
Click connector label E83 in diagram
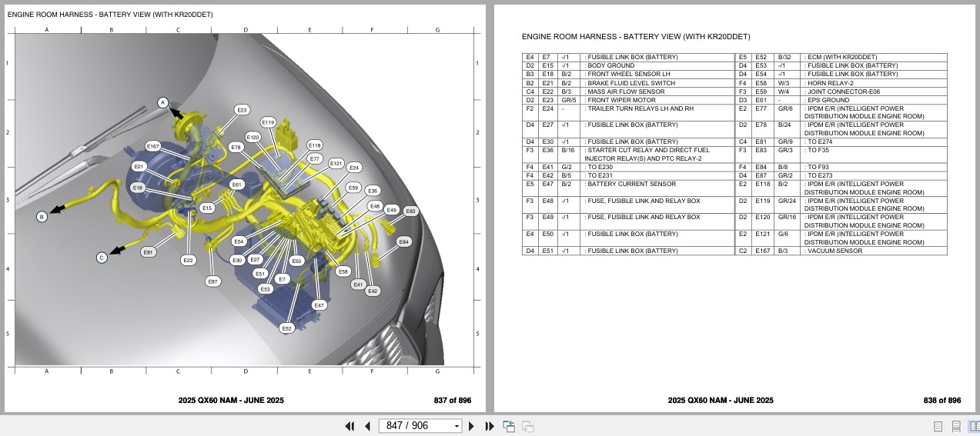[x=410, y=211]
